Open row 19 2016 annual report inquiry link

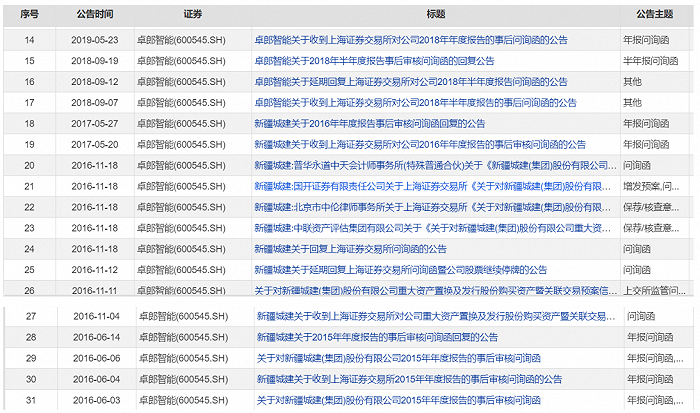(420, 145)
